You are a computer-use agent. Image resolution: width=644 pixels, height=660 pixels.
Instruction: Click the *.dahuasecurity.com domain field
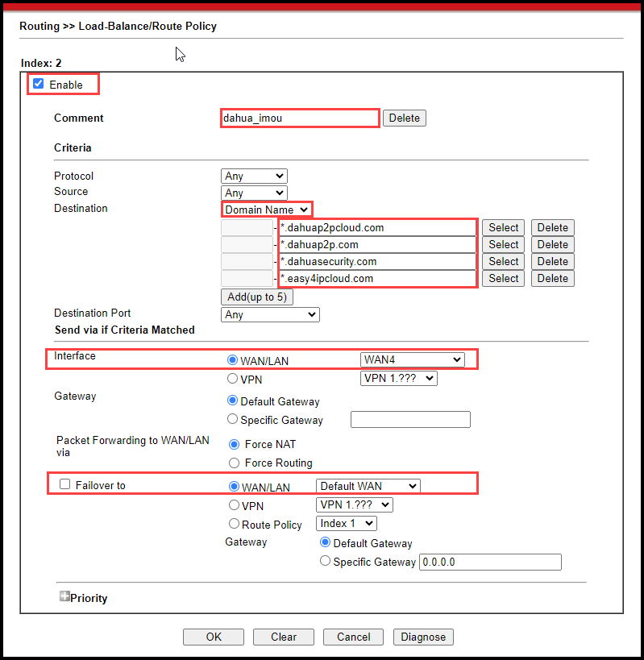click(377, 261)
